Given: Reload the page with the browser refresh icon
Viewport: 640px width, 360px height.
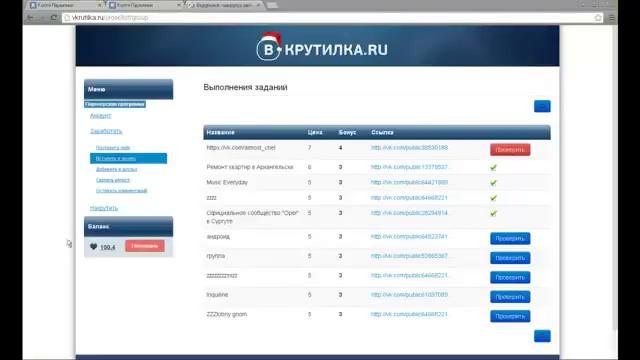Looking at the screenshot, I should pyautogui.click(x=53, y=18).
